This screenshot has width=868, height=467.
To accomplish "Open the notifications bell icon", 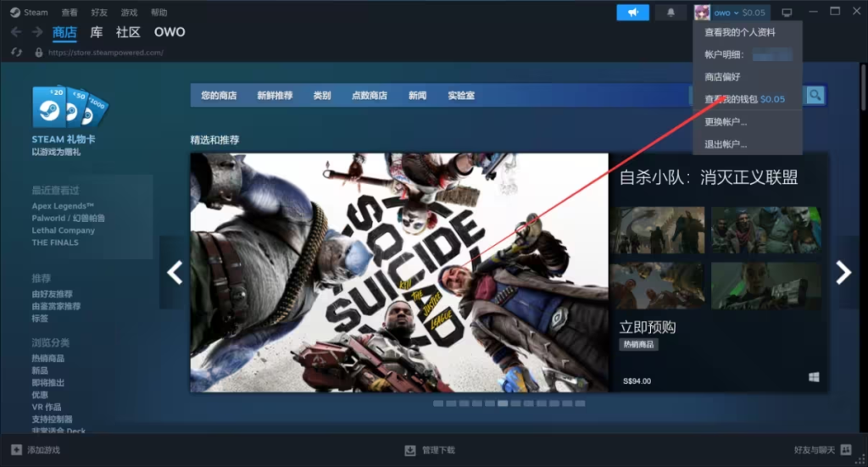I will coord(670,12).
